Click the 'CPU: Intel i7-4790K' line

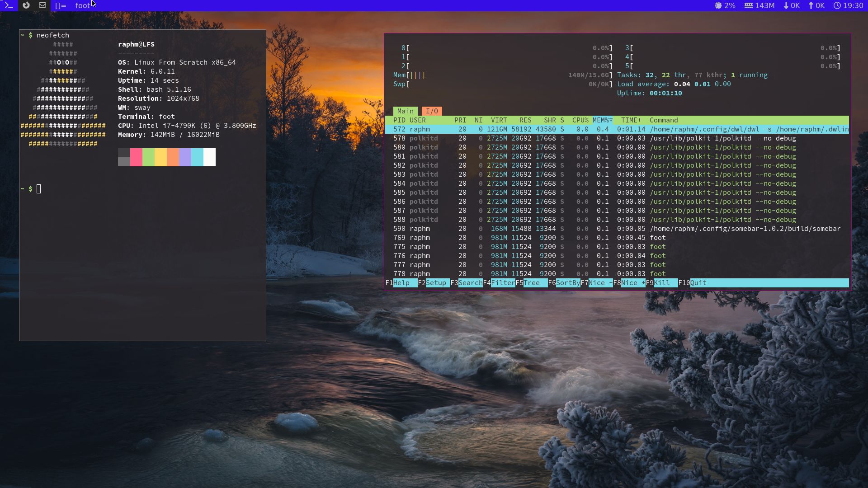click(x=187, y=126)
